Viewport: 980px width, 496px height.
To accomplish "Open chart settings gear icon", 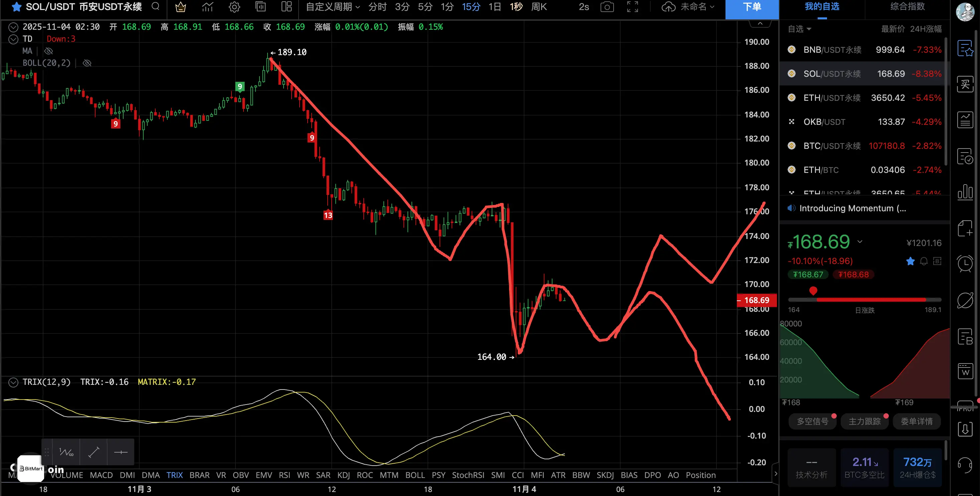I will pyautogui.click(x=234, y=7).
